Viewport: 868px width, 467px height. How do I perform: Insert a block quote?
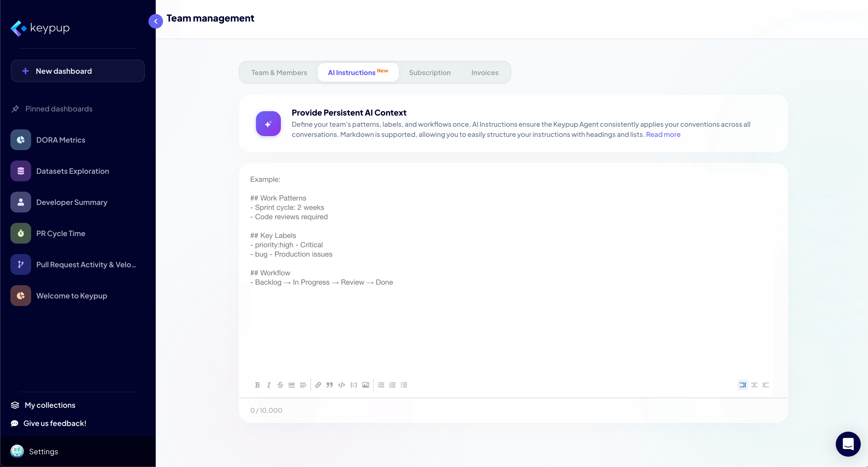coord(330,385)
